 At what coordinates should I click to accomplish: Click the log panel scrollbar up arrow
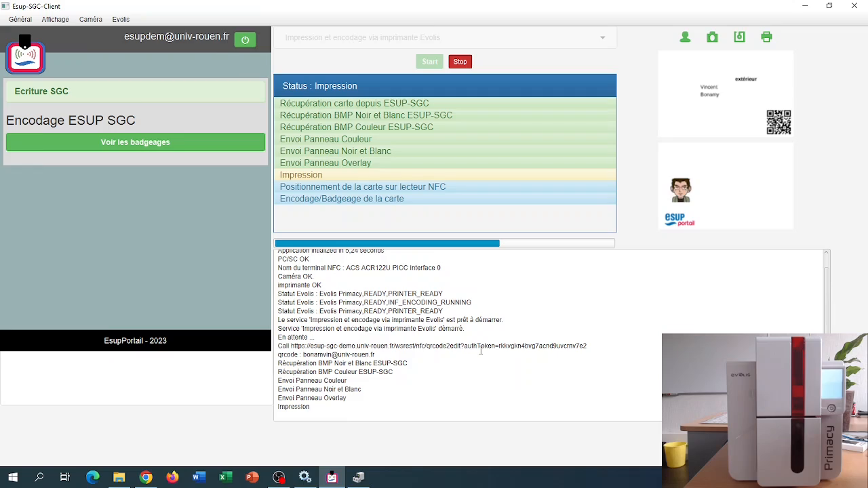point(826,253)
